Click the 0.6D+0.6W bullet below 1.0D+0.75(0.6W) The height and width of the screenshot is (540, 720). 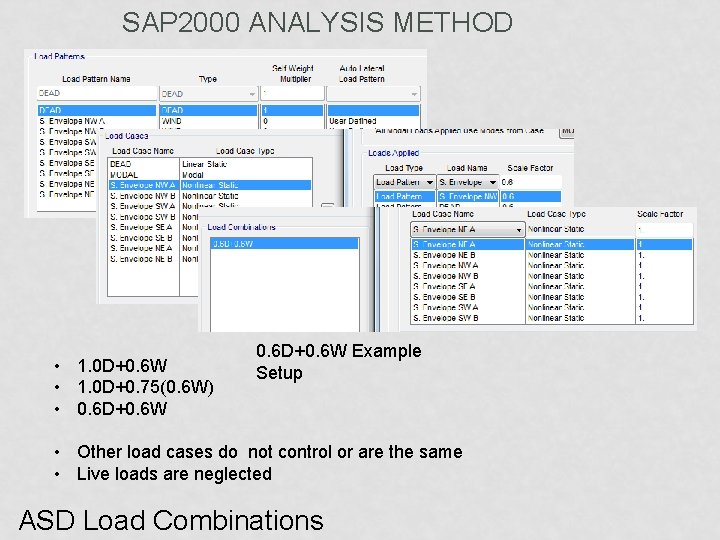pos(122,409)
